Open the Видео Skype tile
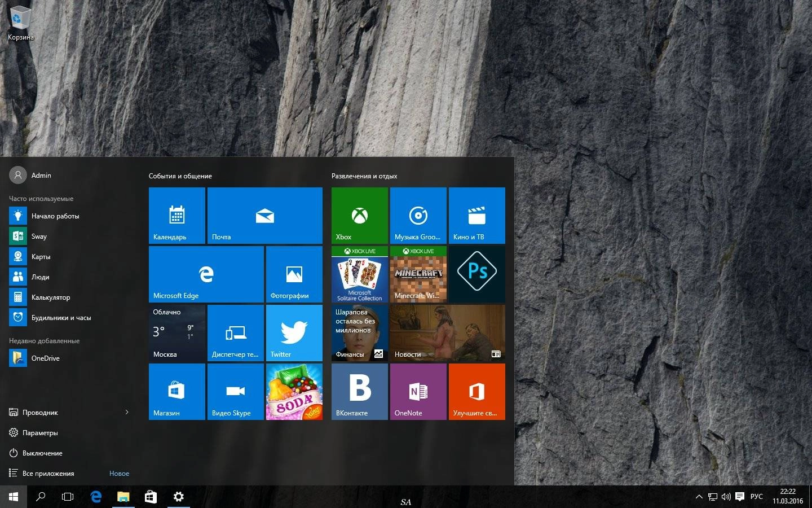 pos(236,392)
